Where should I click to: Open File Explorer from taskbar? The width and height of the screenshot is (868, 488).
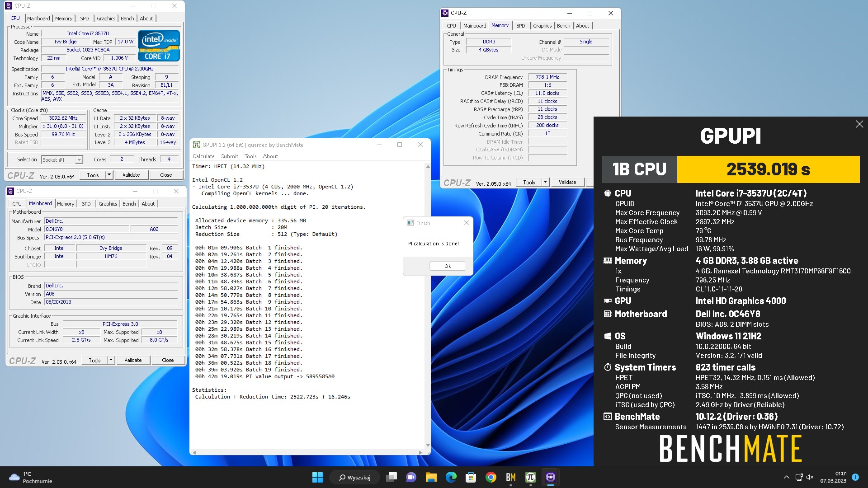coord(431,477)
